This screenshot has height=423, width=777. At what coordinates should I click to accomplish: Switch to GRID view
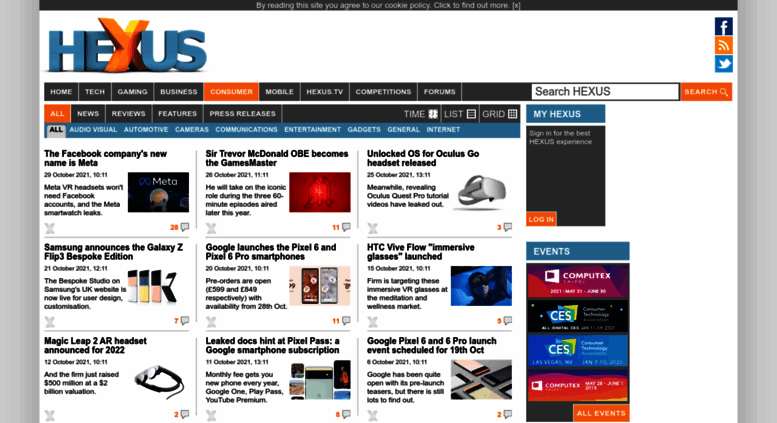point(500,114)
